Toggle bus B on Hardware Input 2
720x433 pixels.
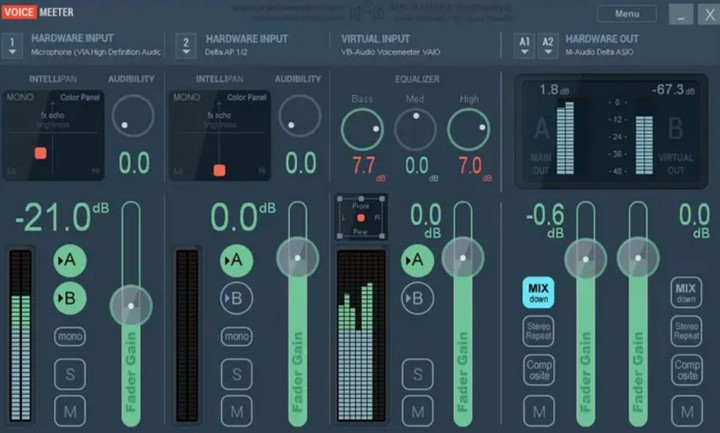pos(236,298)
